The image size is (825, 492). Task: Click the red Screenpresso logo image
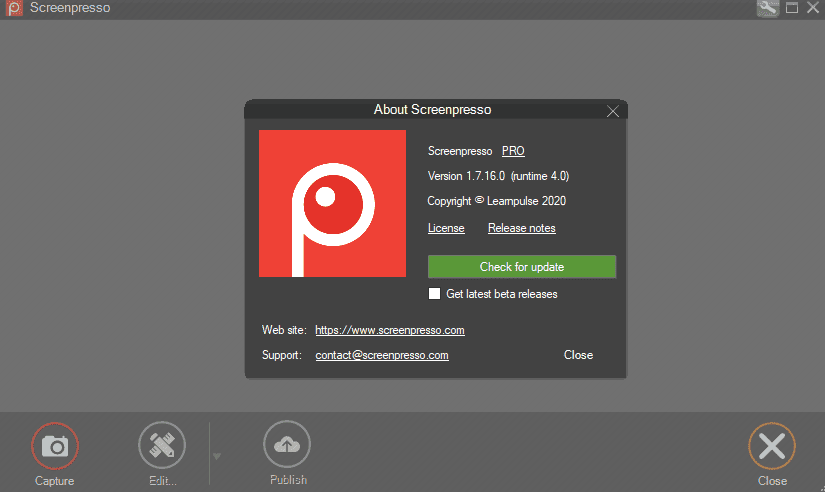[x=332, y=203]
